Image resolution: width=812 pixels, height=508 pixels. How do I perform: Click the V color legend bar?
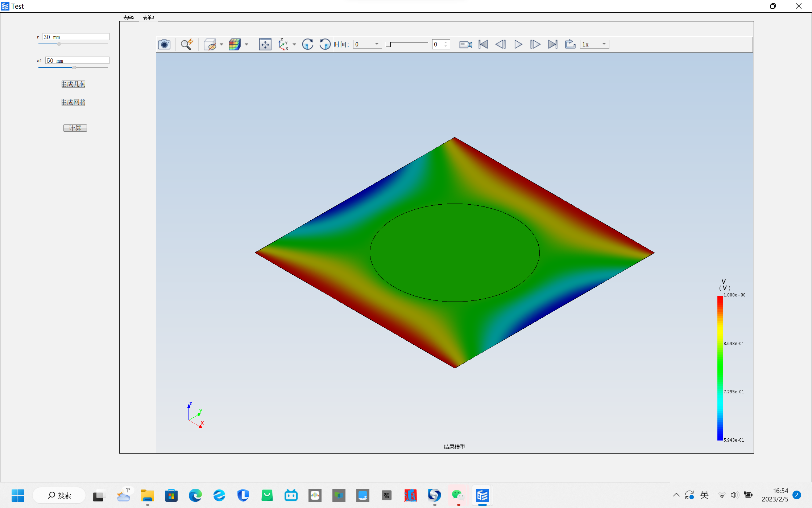[720, 368]
